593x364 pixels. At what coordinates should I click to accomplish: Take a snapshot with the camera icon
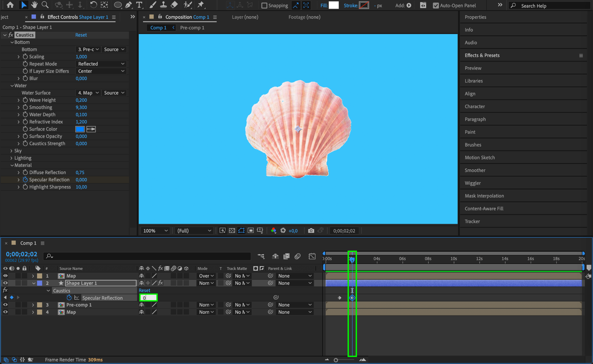[x=311, y=231]
